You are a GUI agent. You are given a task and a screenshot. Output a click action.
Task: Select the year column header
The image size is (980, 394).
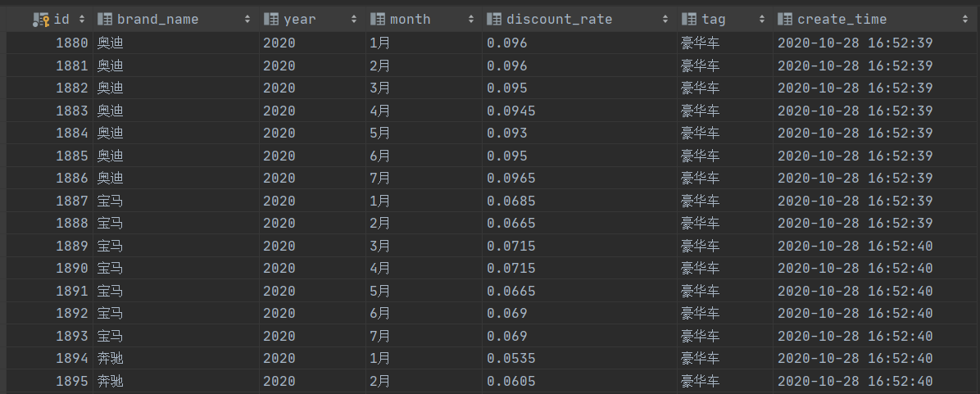point(312,20)
